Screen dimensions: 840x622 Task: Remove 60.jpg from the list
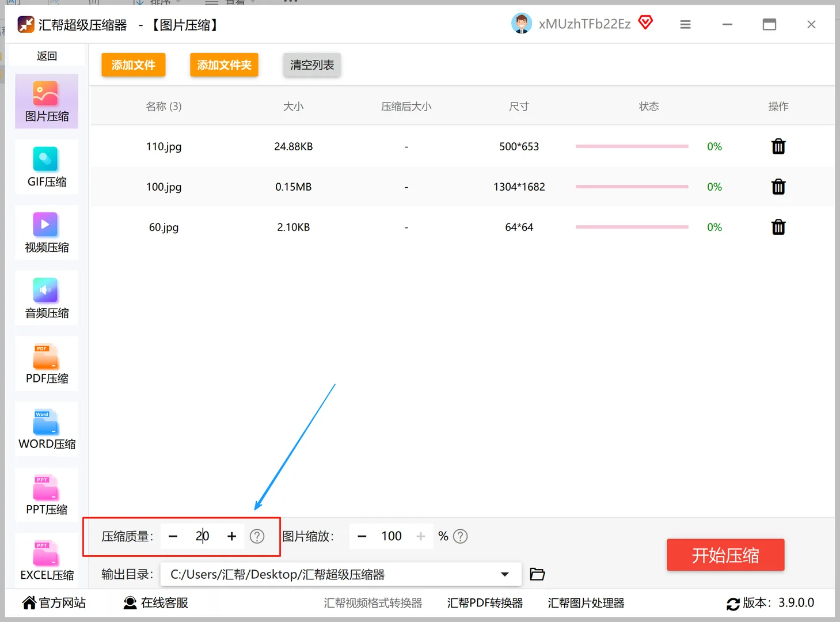[x=778, y=227]
